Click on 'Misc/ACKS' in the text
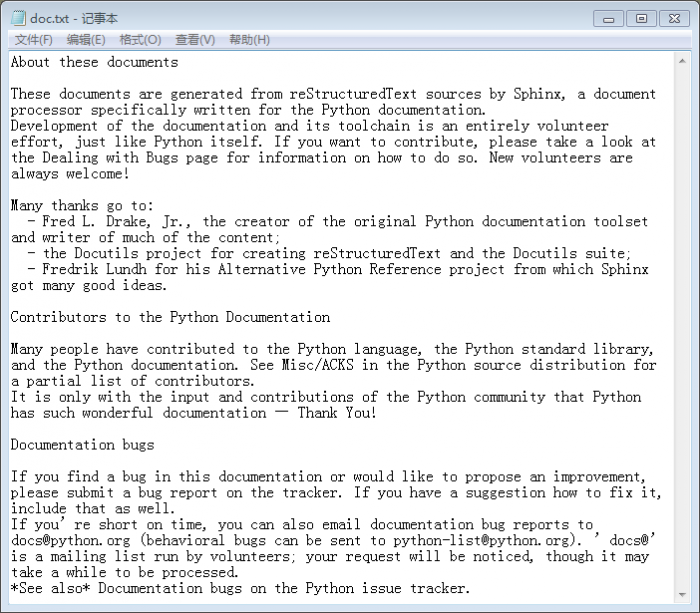This screenshot has height=613, width=700. pyautogui.click(x=317, y=365)
